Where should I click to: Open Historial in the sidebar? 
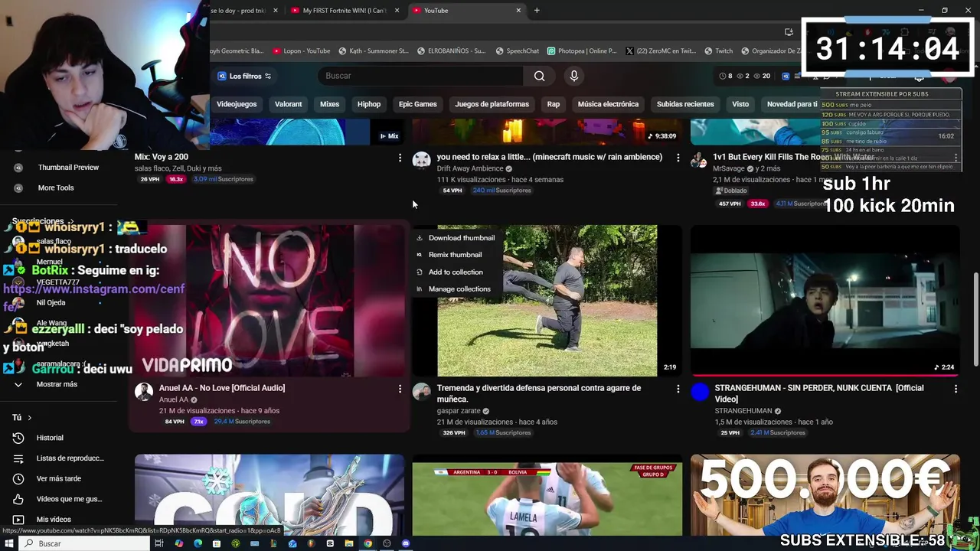[50, 438]
